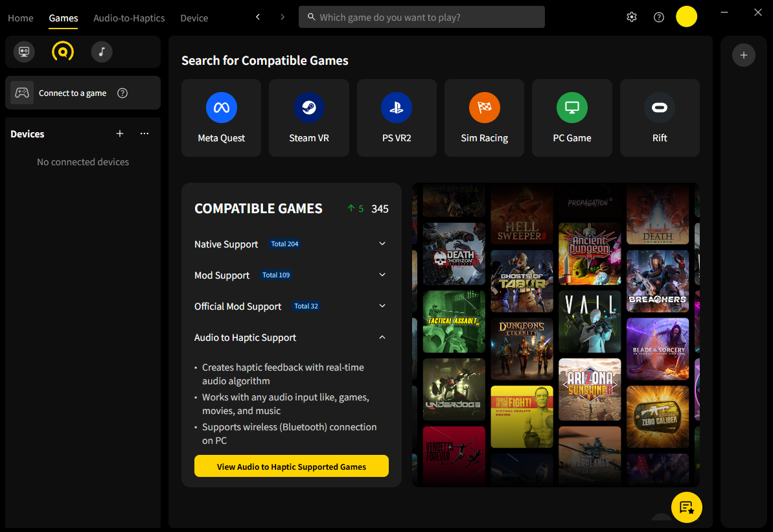773x532 pixels.
Task: Filter by Meta Quest platform
Action: [222, 118]
